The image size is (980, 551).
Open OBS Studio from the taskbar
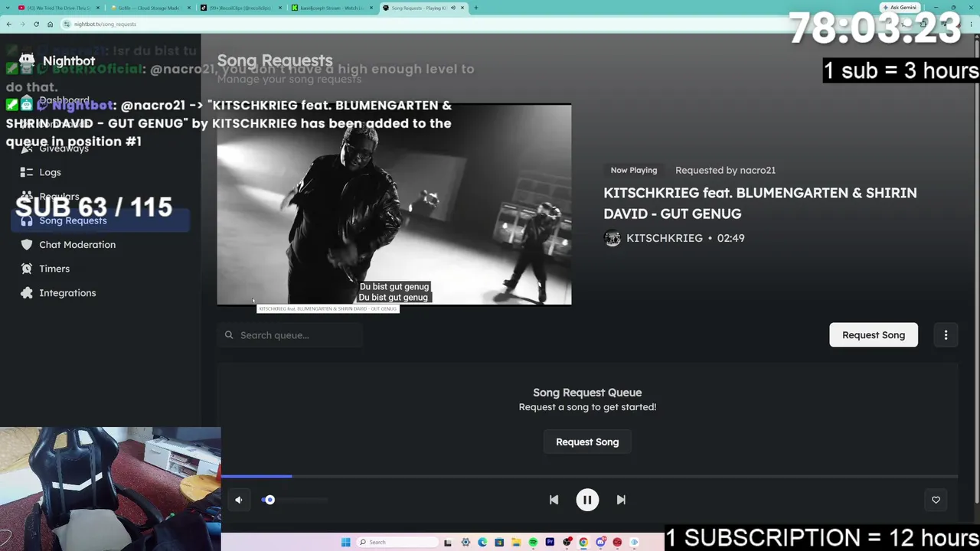click(567, 543)
